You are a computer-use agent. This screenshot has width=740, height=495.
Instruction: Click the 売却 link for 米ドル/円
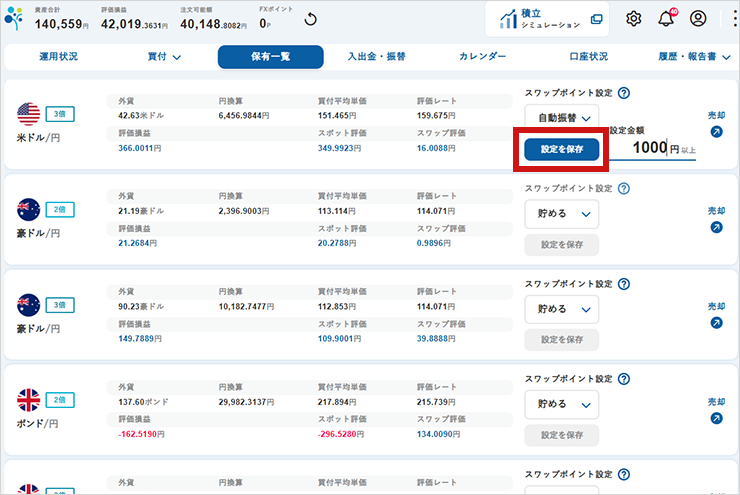coord(716,115)
